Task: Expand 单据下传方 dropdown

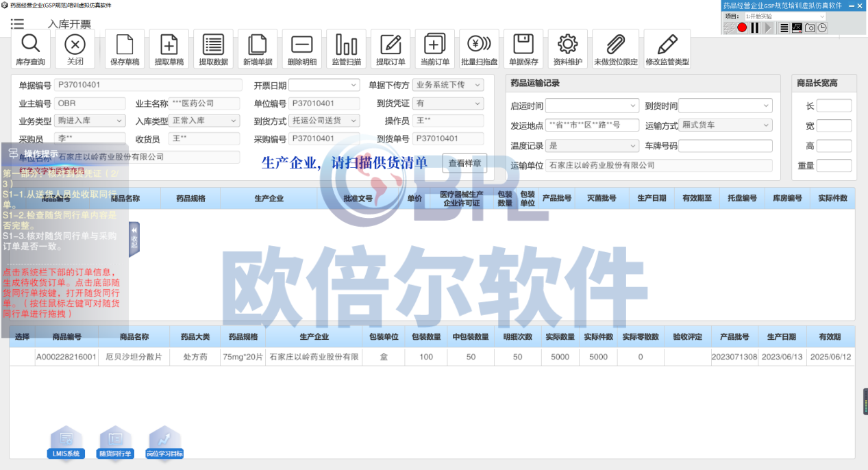Action: pos(449,85)
